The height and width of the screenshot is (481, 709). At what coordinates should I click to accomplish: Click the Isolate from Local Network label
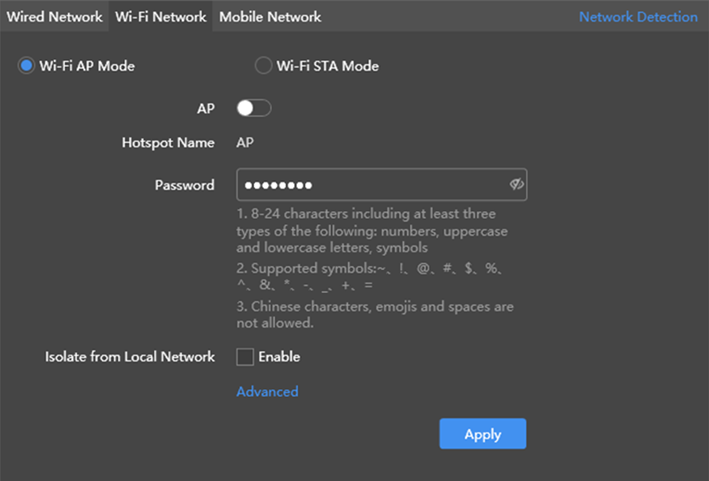[x=130, y=357]
